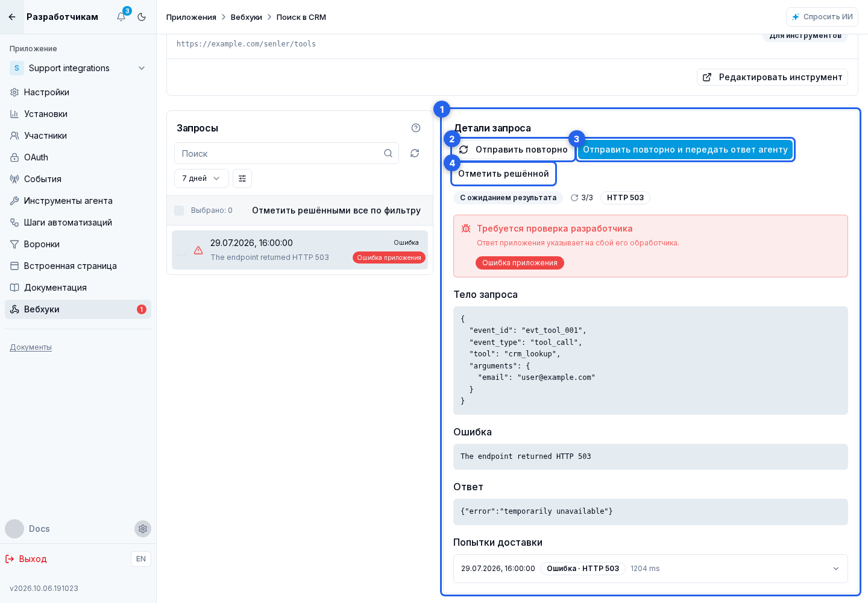Open filters sliders icon button
The width and height of the screenshot is (868, 603).
click(x=242, y=178)
